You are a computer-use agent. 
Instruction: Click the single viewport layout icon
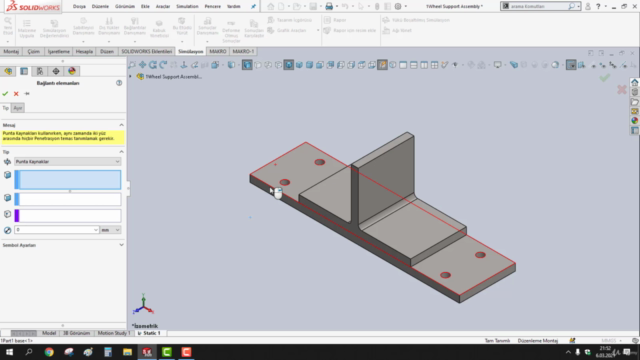(x=403, y=65)
